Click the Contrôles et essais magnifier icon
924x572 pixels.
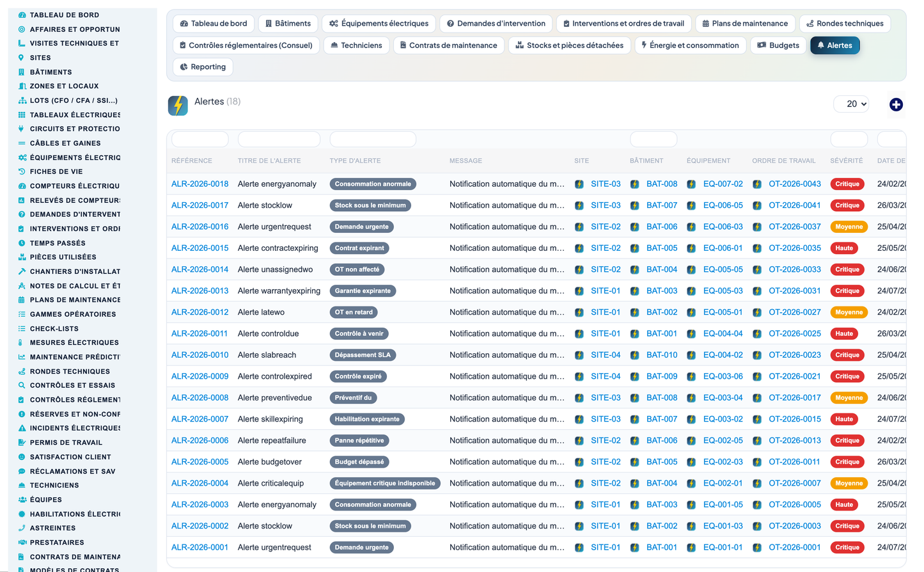22,385
